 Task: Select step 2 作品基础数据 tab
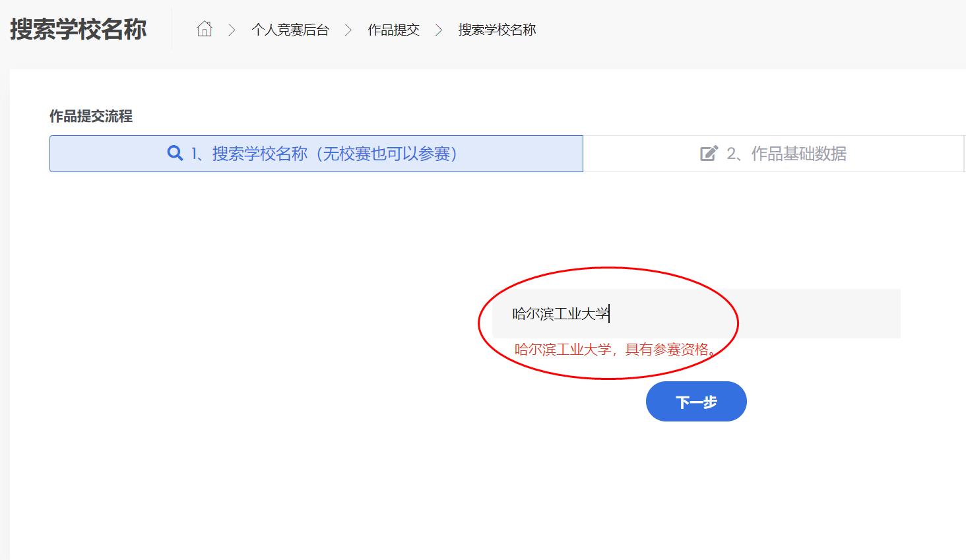774,154
